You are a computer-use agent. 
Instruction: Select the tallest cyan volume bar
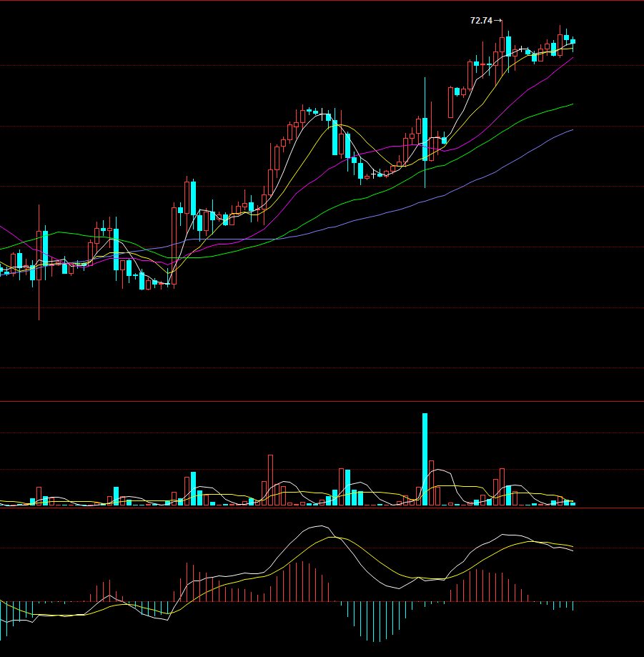[425, 459]
